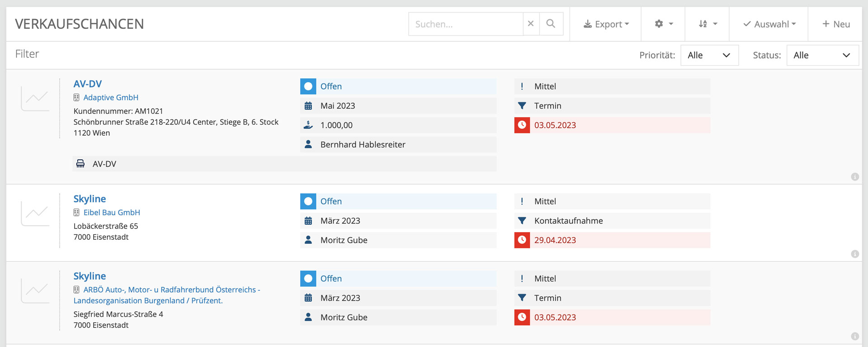
Task: Open the gear settings dropdown
Action: (663, 24)
